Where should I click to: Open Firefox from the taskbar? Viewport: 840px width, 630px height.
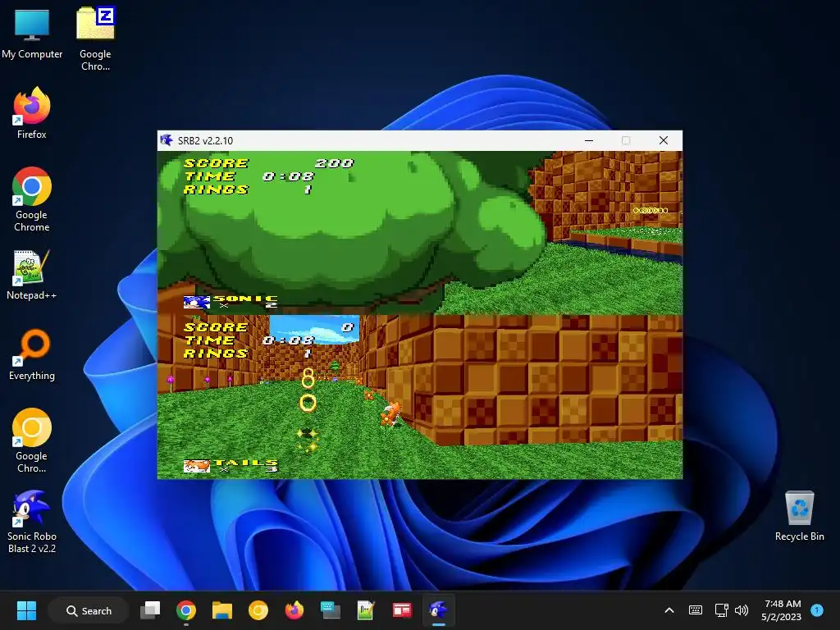click(x=294, y=610)
